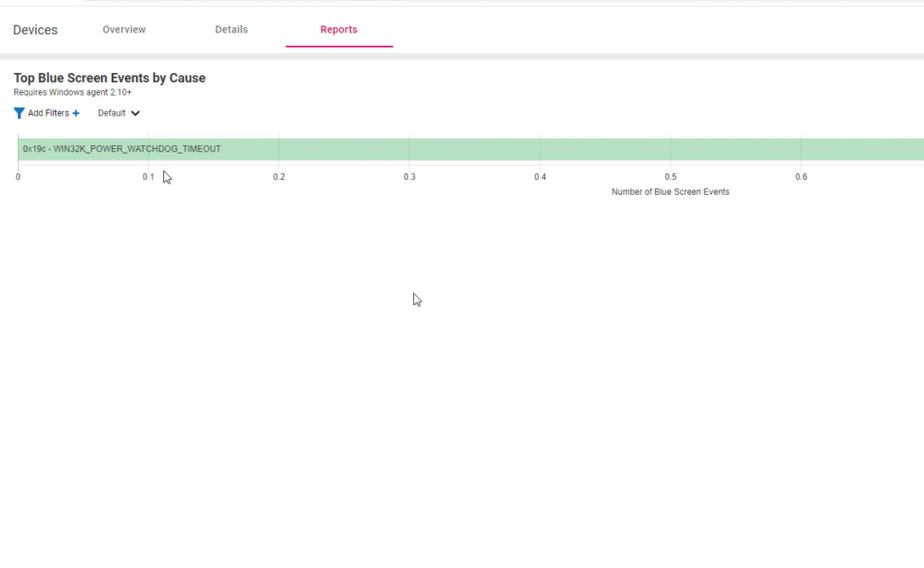The height and width of the screenshot is (568, 924).
Task: Click the 0.4 axis tick label
Action: coord(540,177)
